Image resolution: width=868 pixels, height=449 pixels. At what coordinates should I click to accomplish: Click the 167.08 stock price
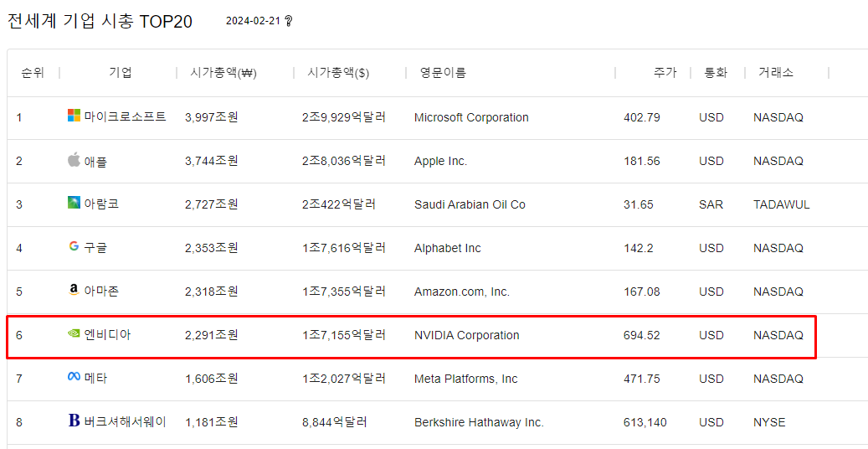641,292
